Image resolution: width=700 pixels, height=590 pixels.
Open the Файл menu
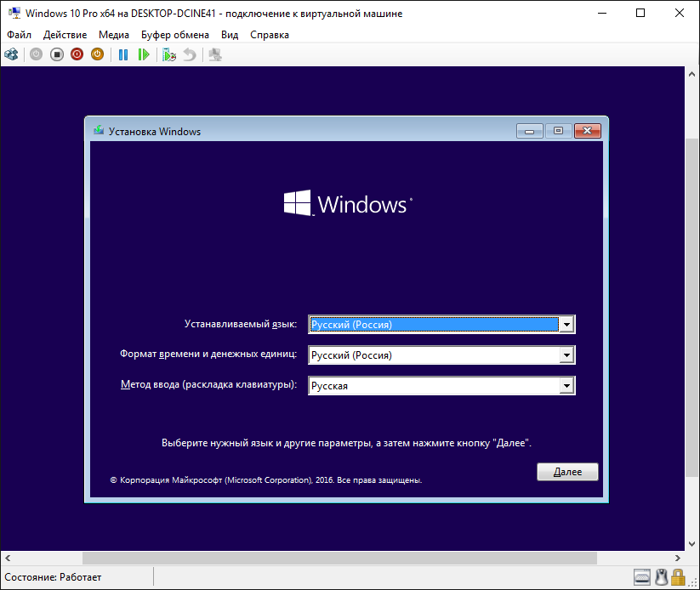point(19,35)
